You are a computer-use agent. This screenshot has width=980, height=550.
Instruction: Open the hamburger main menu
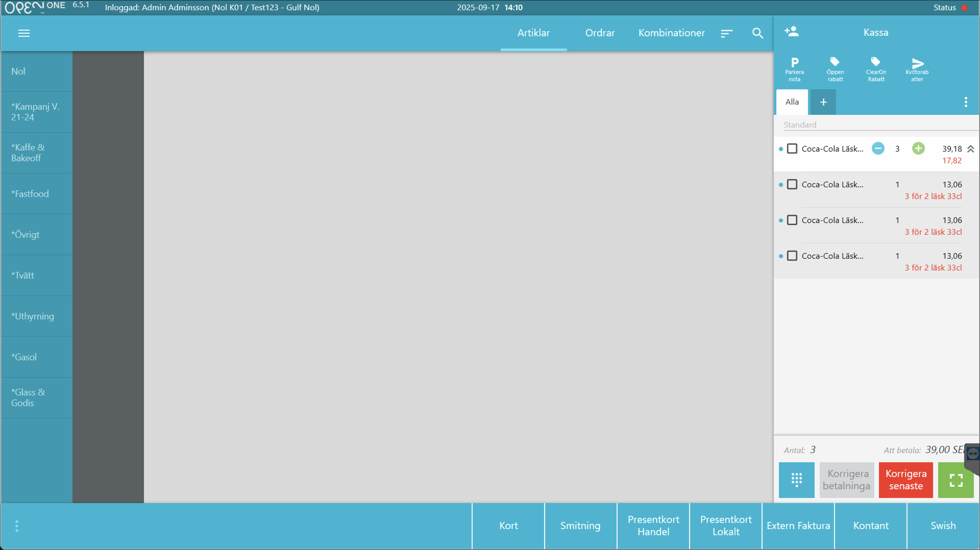(24, 33)
